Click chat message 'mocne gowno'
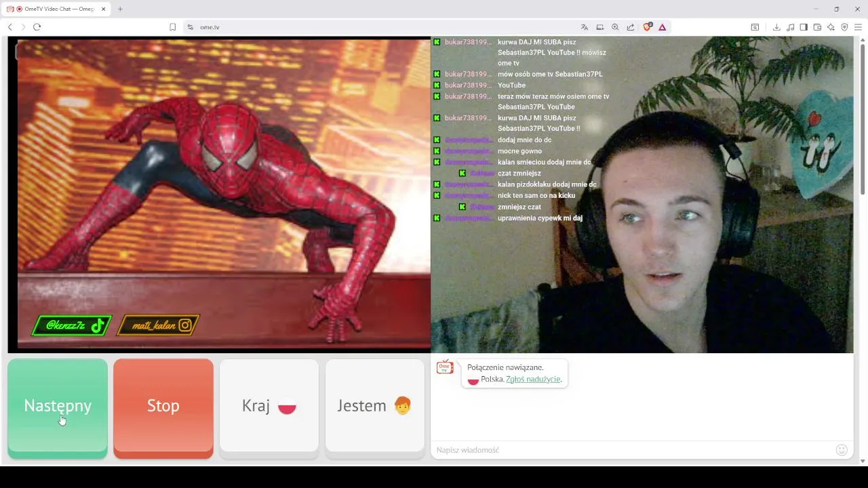Viewport: 868px width, 488px height. pos(519,151)
